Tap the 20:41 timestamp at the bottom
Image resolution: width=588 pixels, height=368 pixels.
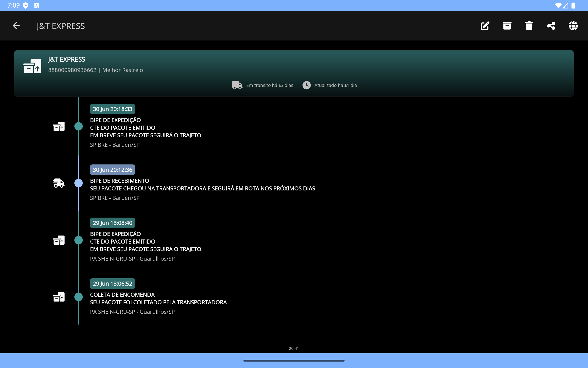[x=294, y=348]
